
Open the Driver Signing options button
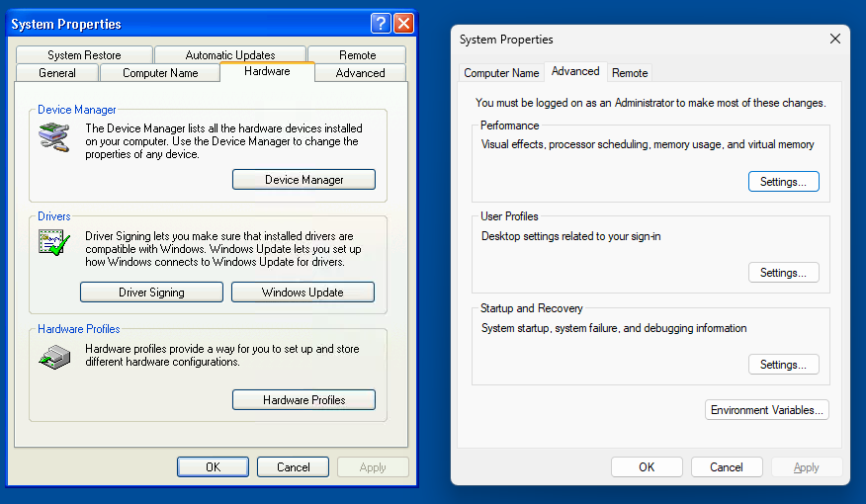click(151, 293)
